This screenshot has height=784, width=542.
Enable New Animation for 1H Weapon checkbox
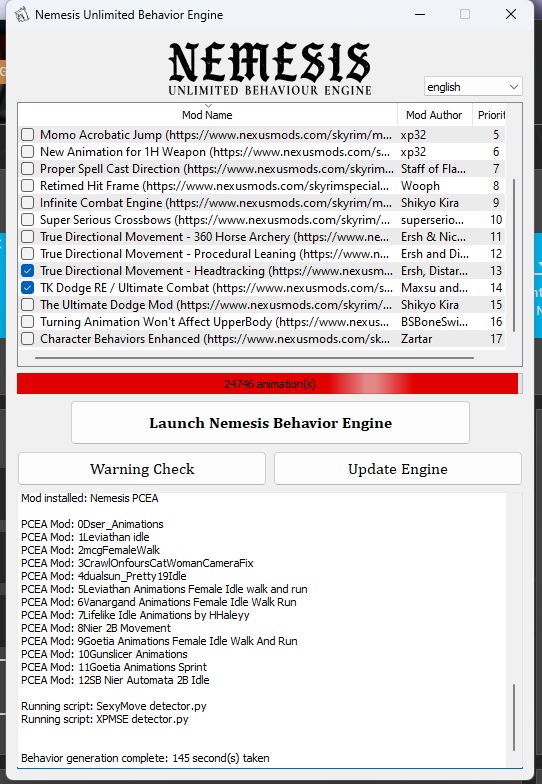pyautogui.click(x=28, y=152)
